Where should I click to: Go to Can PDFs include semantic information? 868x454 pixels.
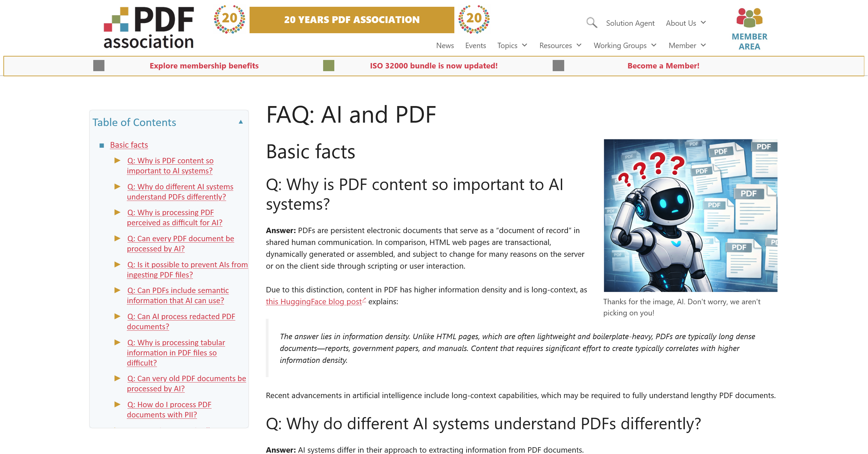click(x=178, y=295)
